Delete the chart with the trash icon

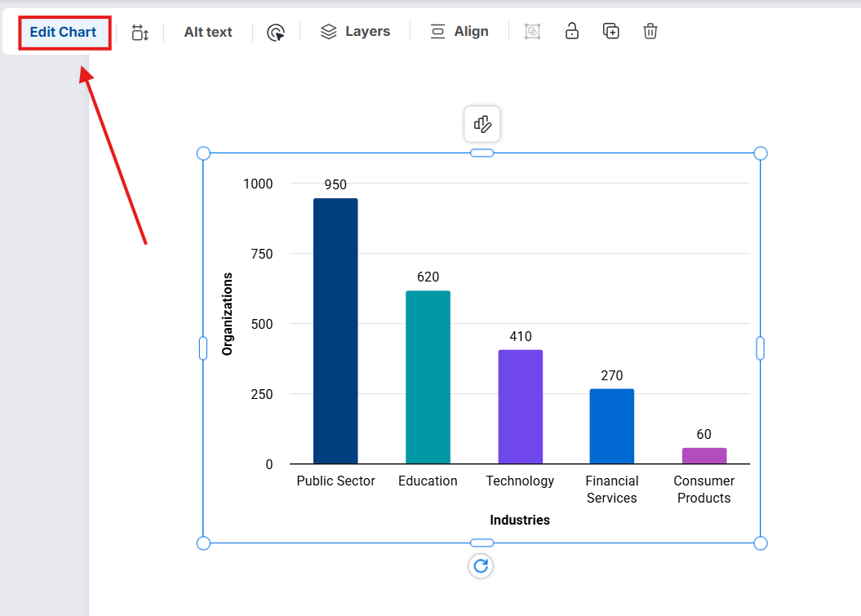coord(650,31)
